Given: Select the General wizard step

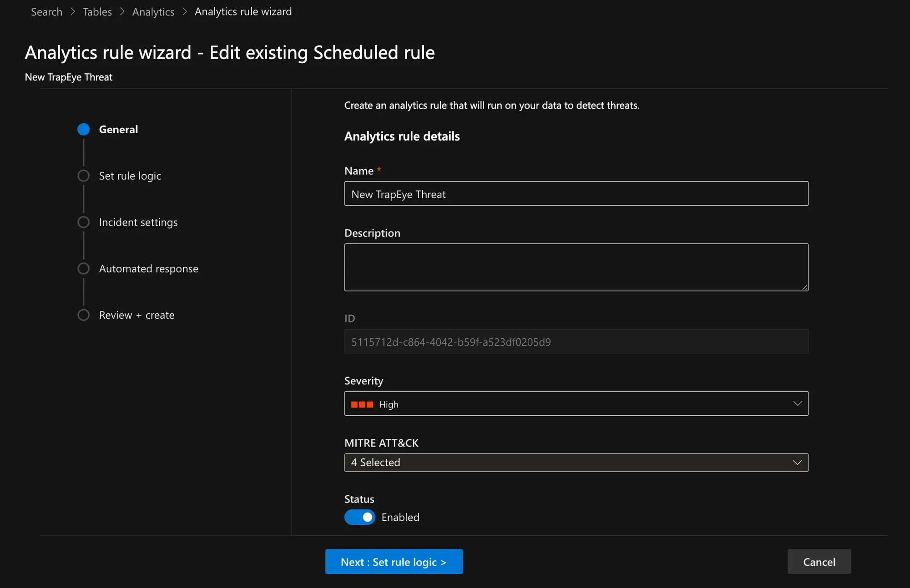Looking at the screenshot, I should coord(118,130).
